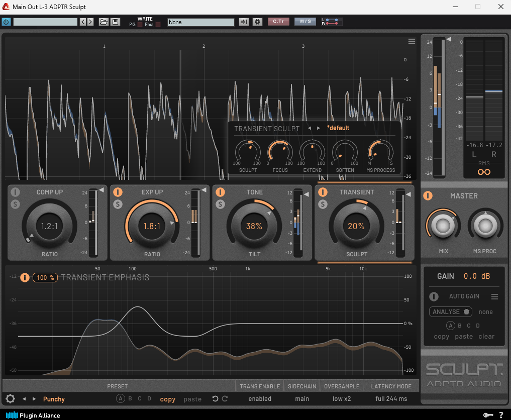The image size is (511, 420).
Task: Click auto gain clear button
Action: point(486,337)
